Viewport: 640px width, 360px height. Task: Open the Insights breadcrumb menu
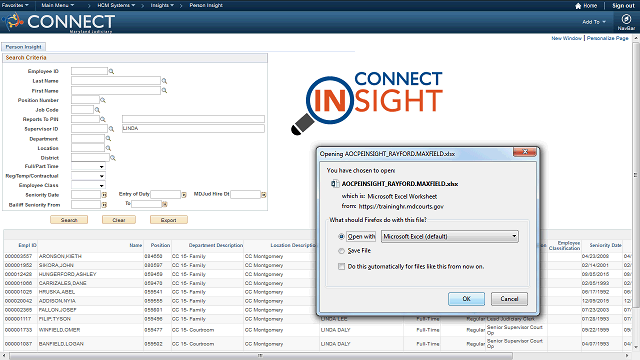point(162,5)
